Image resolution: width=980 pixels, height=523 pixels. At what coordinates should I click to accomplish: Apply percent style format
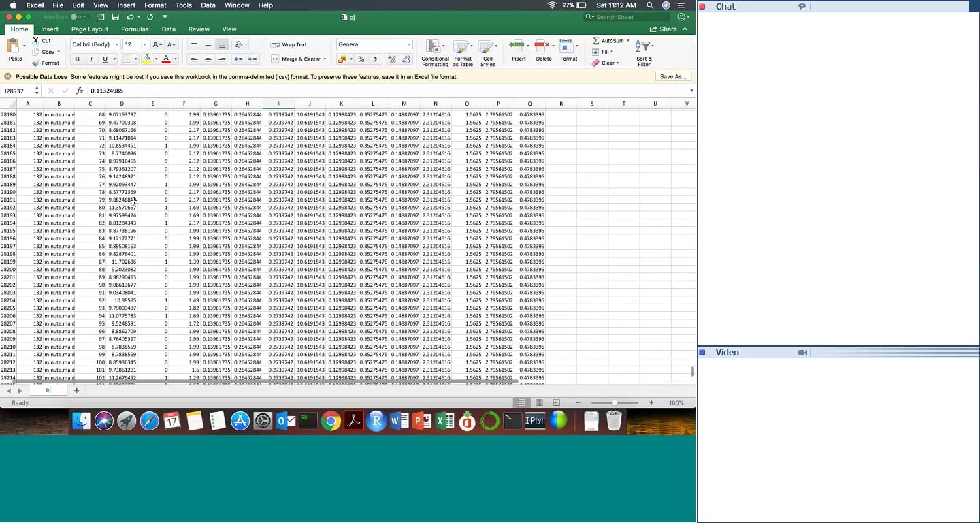tap(361, 59)
